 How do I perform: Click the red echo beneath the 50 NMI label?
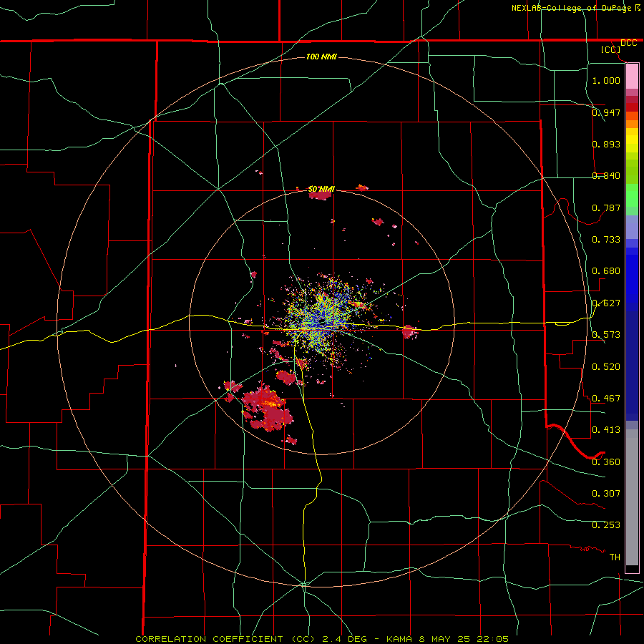tap(320, 196)
